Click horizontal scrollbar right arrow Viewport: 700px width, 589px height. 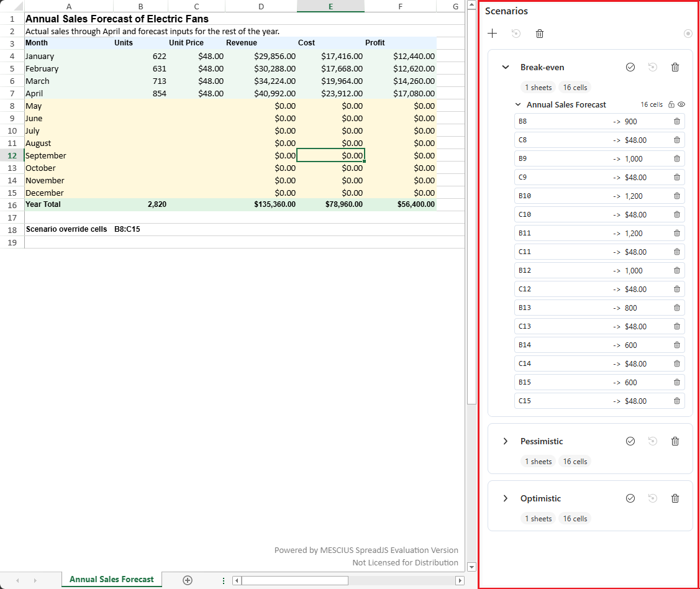tap(460, 580)
